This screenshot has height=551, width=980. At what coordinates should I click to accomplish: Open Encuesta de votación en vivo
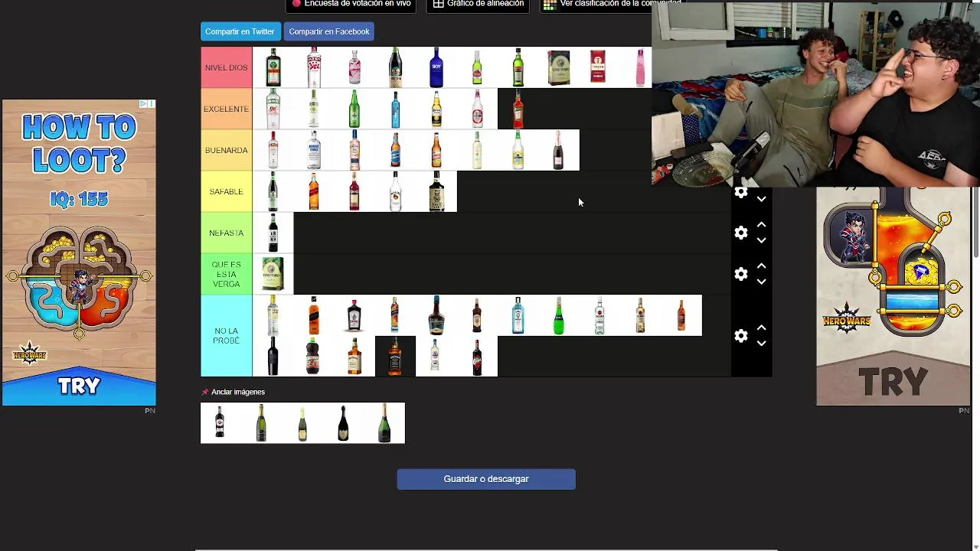coord(351,4)
